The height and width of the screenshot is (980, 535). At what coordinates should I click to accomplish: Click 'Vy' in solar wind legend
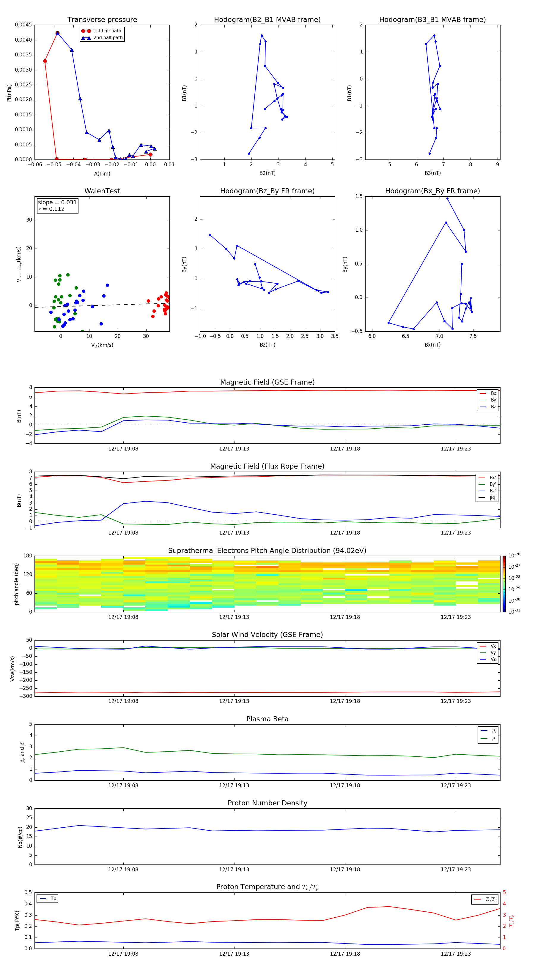click(x=488, y=653)
